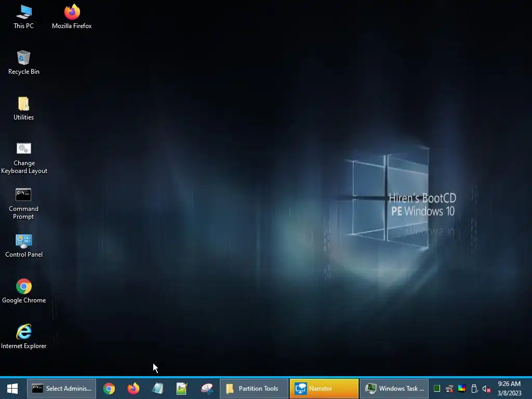
Task: Select the Google Chrome desktop shortcut
Action: coord(24,291)
